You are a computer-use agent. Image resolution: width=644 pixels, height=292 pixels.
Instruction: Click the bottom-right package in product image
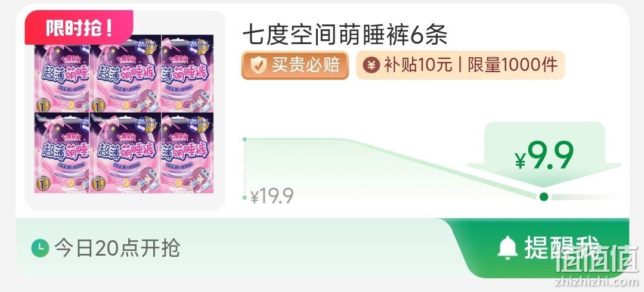point(187,153)
